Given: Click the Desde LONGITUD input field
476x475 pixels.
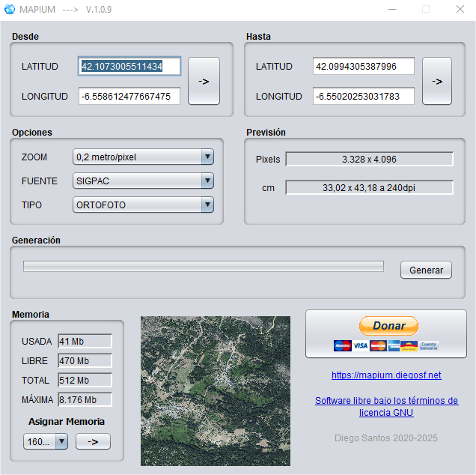Looking at the screenshot, I should 129,96.
